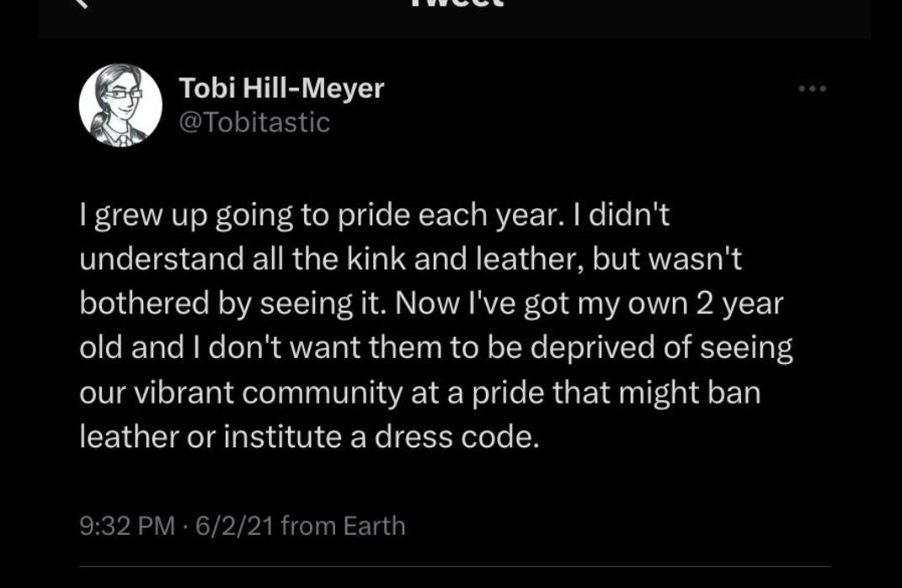Open the three-dot more options menu
Viewport: 902px width, 588px height.
[812, 88]
